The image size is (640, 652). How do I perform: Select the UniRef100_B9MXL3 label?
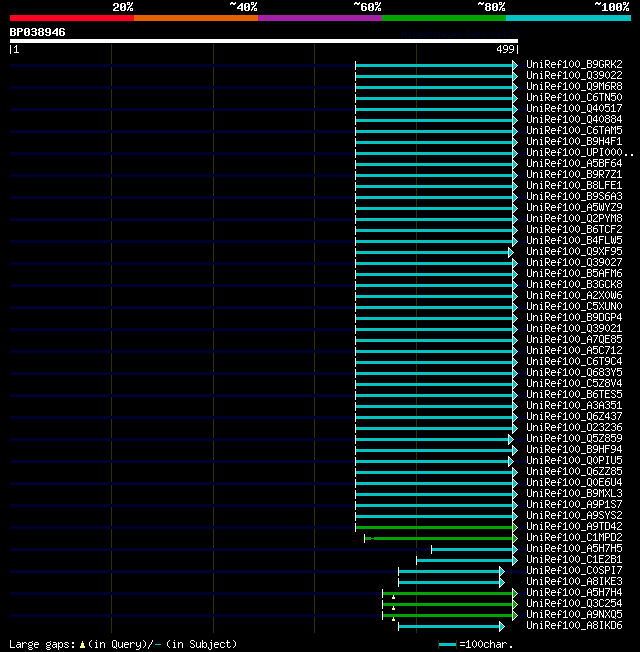tap(574, 494)
